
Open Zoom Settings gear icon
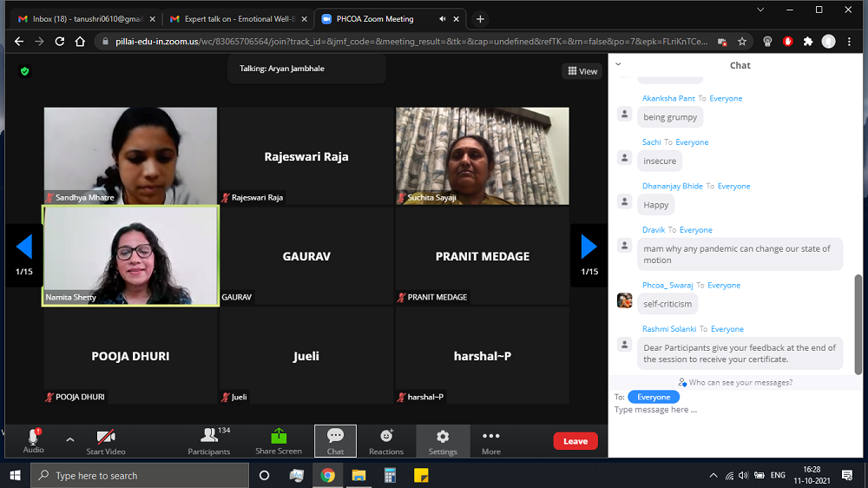[443, 436]
